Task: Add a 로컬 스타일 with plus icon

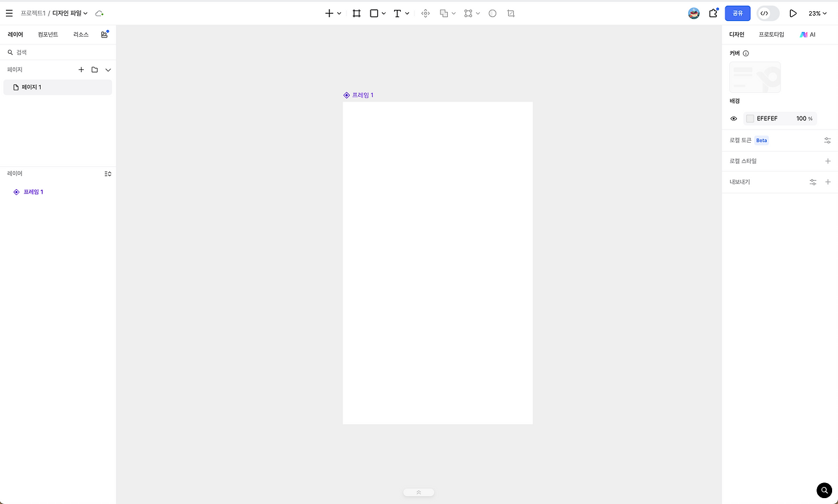Action: (x=828, y=161)
